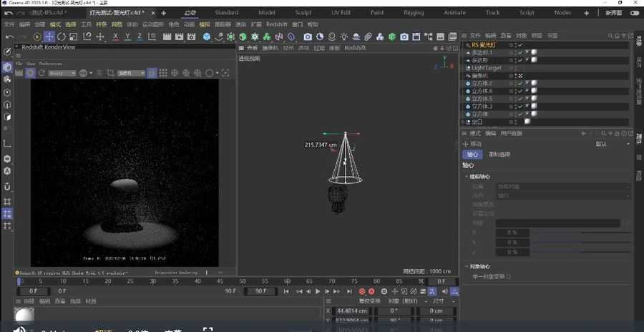Close the current c4d document tab
Image resolution: width=644 pixels, height=332 pixels.
pos(153,13)
